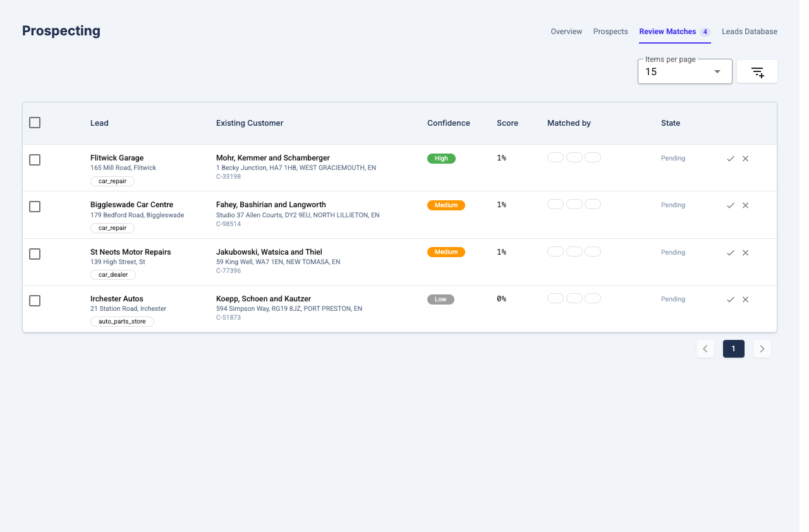The height and width of the screenshot is (532, 809).
Task: Click the State column header
Action: 671,123
